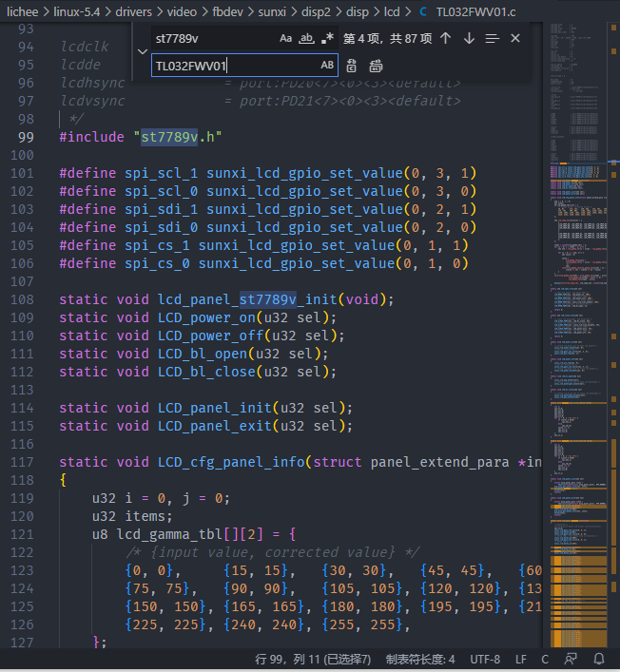Collapse the replace row chevron
The image size is (620, 672).
pyautogui.click(x=140, y=52)
